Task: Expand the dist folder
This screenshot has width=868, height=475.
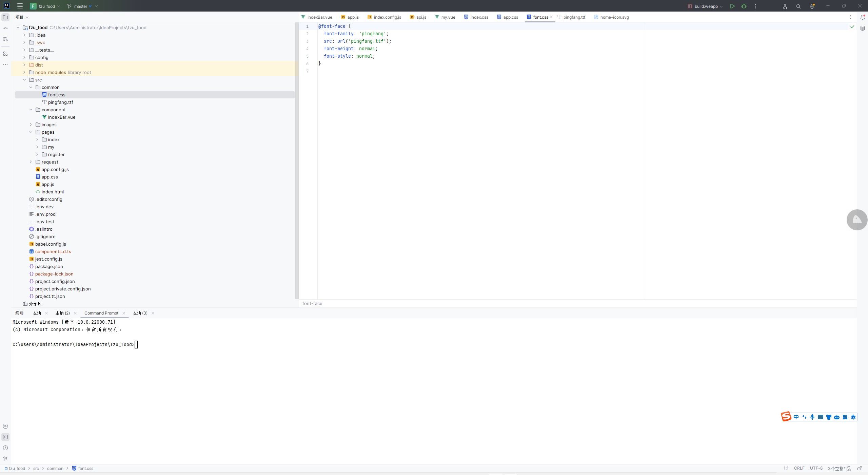Action: 24,65
